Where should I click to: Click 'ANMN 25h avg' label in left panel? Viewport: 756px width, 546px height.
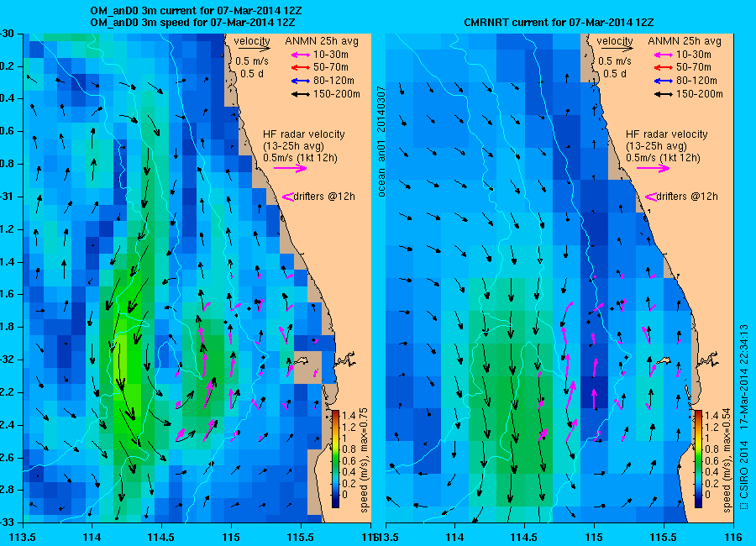click(322, 41)
